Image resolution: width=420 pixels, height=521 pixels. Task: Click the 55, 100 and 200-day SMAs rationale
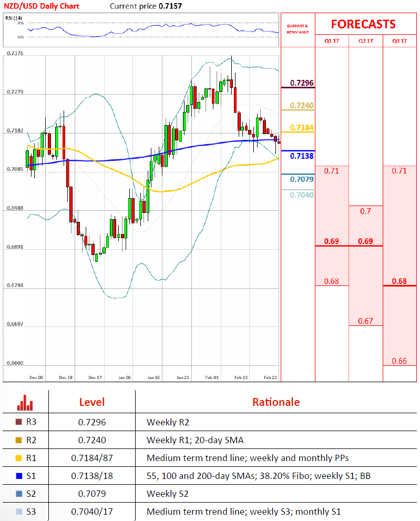tap(259, 476)
